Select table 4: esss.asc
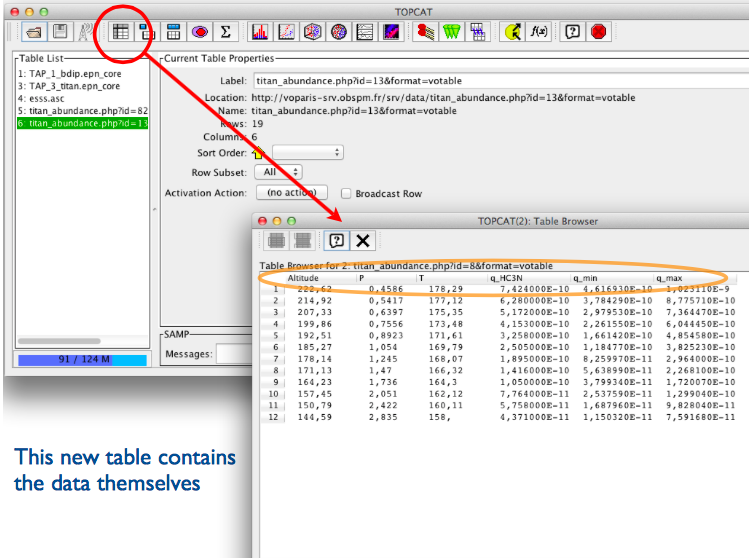 (41, 99)
